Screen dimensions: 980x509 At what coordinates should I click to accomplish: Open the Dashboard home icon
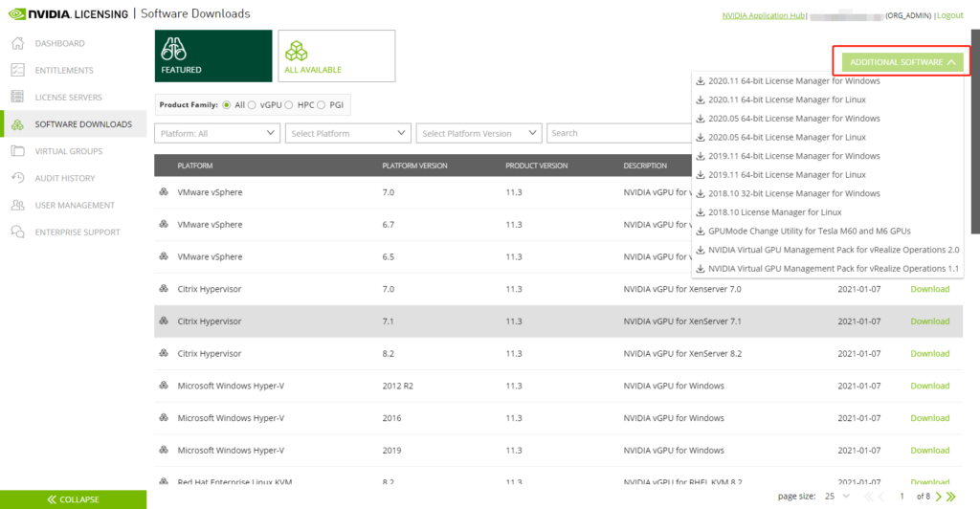click(x=17, y=43)
